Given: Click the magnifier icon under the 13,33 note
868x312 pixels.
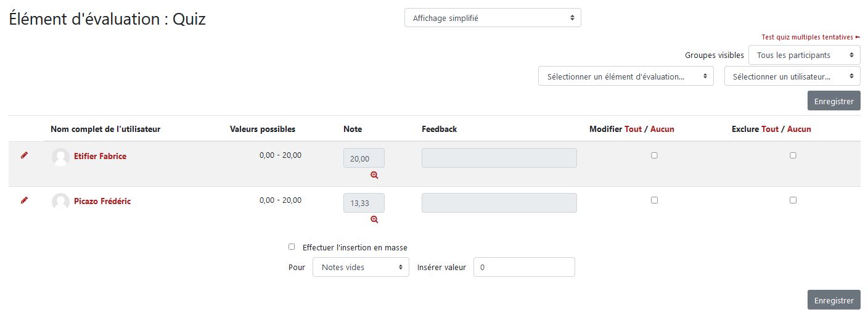Looking at the screenshot, I should click(374, 220).
